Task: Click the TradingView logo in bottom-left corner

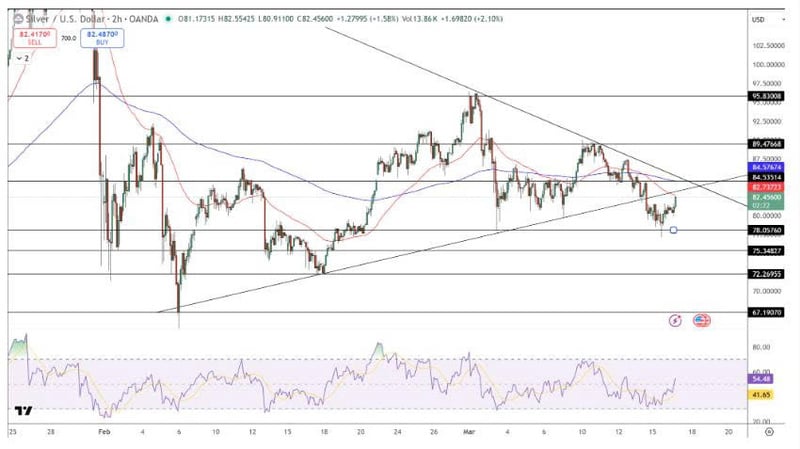Action: click(x=22, y=410)
